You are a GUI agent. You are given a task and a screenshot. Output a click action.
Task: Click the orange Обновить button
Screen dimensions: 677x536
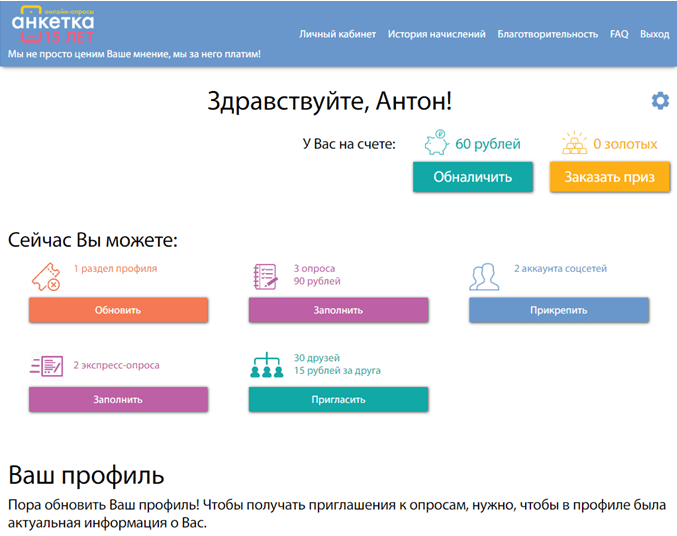[118, 310]
